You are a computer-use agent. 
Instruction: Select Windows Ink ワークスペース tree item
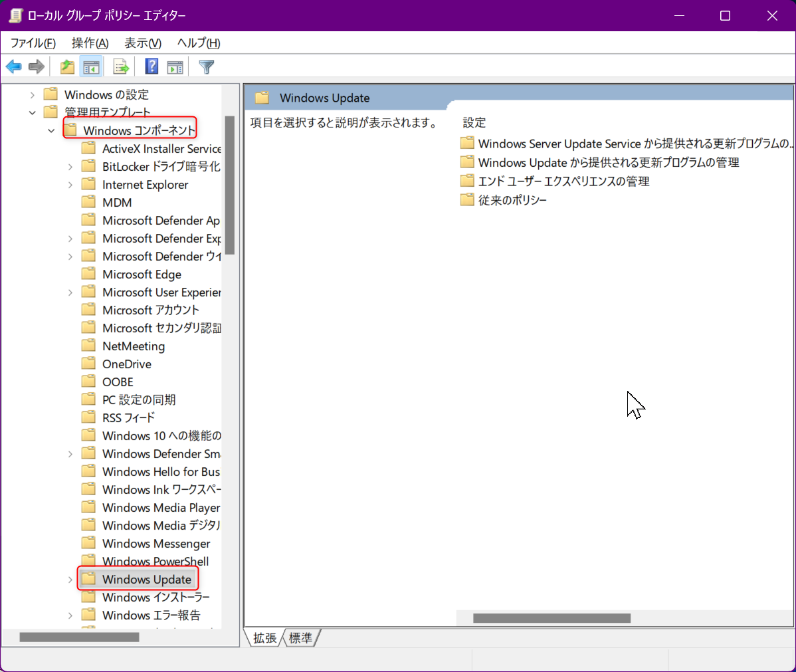pos(161,489)
